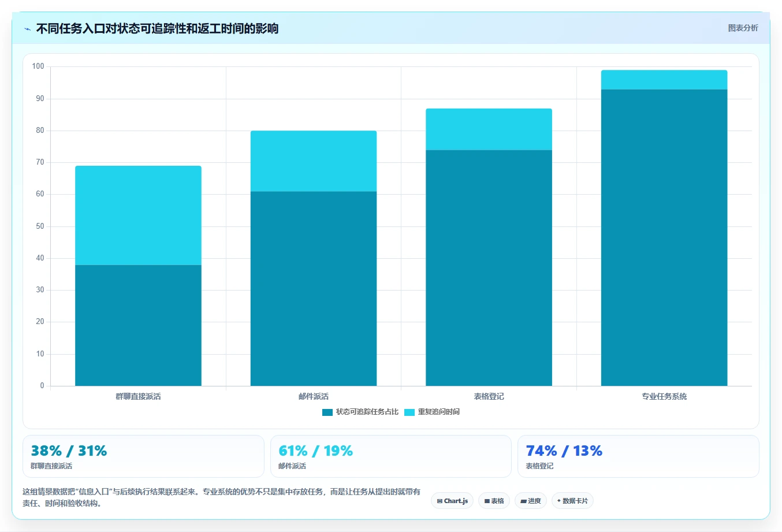The height and width of the screenshot is (532, 782).
Task: Click the light cyan segment of 专业任务系统 bar
Action: pyautogui.click(x=664, y=80)
